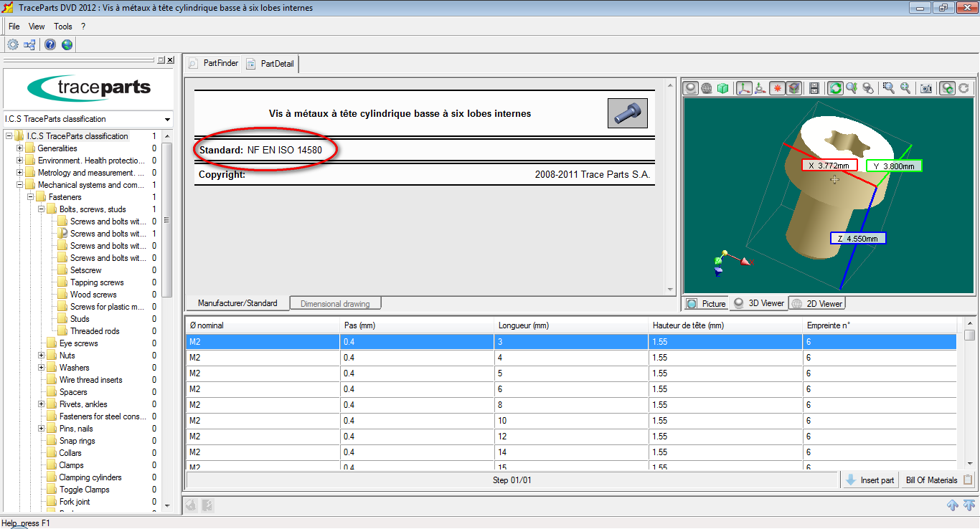Select the 3D Viewer tab
Screen dimensions: 980x529
click(759, 303)
